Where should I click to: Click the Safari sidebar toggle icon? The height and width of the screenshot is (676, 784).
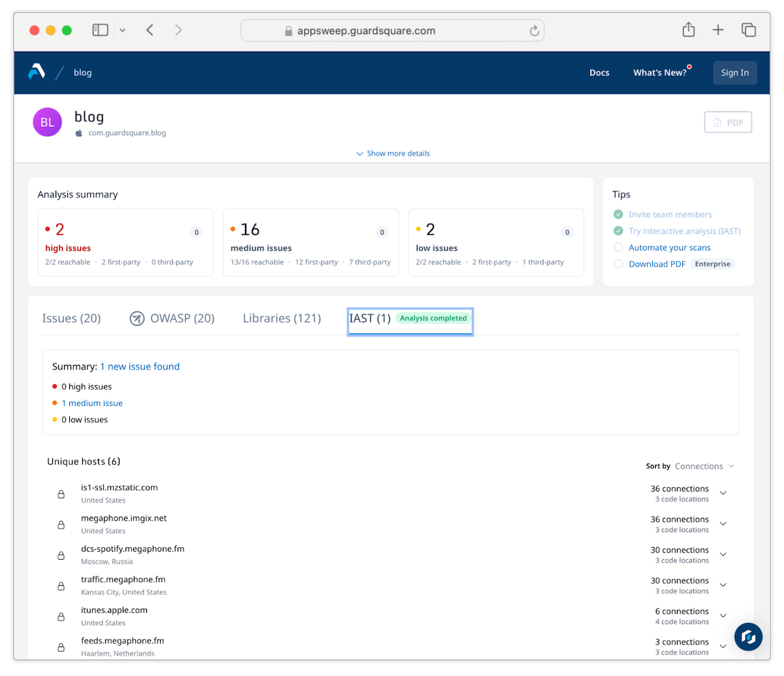pos(100,30)
